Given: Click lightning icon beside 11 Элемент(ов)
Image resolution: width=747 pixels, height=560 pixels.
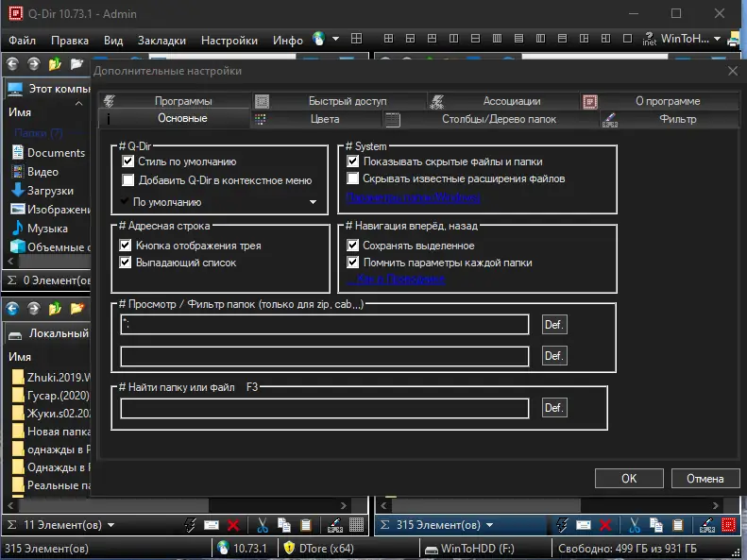Looking at the screenshot, I should coord(190,525).
